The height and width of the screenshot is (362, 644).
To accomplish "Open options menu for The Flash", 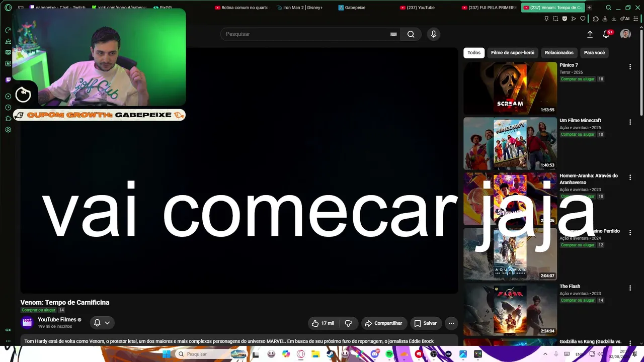I will tap(630, 288).
